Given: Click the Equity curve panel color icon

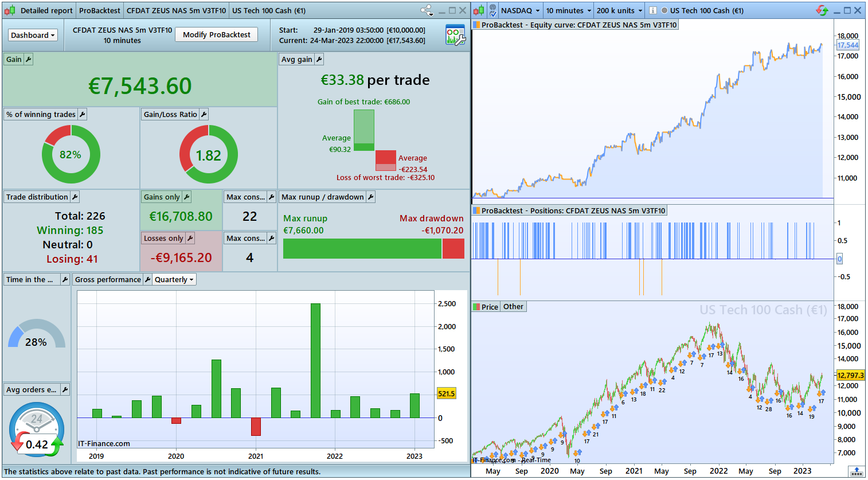Looking at the screenshot, I should (476, 25).
